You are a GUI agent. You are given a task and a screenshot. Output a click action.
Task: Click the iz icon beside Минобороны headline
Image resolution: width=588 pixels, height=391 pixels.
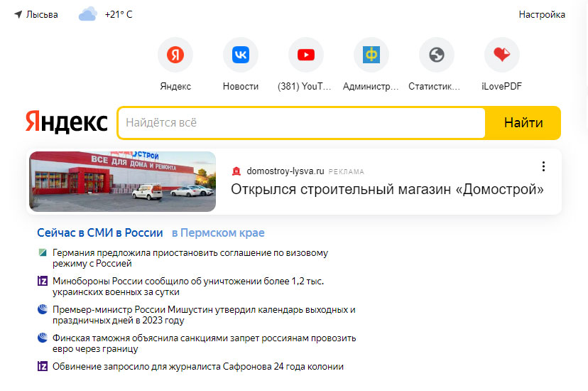43,281
